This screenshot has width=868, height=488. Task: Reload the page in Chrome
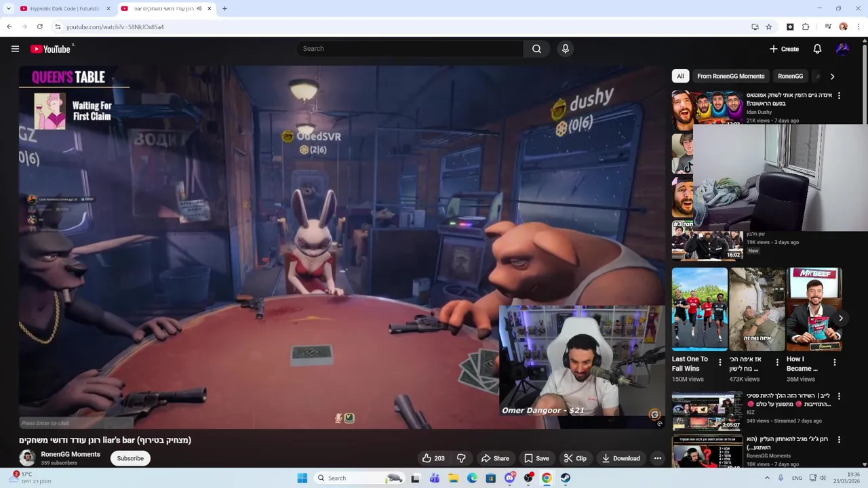(40, 27)
